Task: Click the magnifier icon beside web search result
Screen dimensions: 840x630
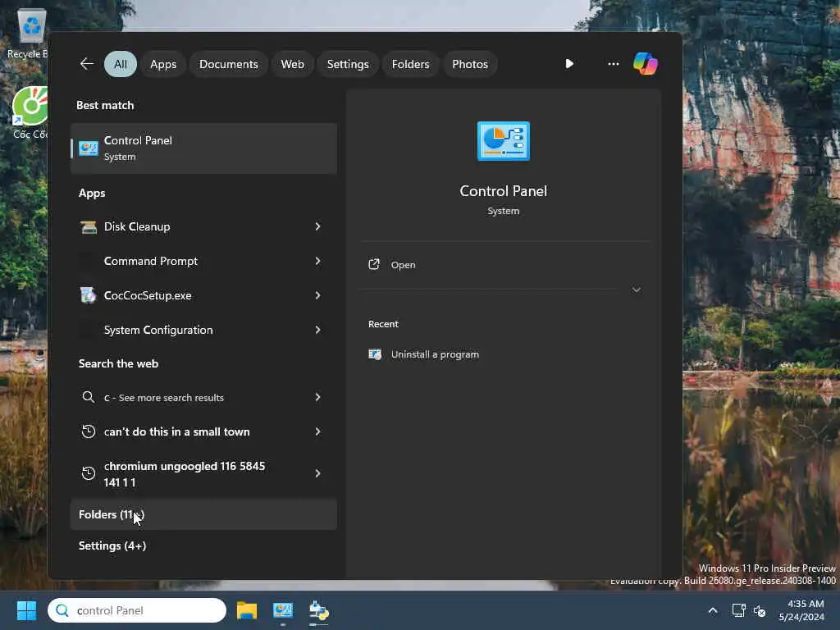Action: pyautogui.click(x=89, y=397)
